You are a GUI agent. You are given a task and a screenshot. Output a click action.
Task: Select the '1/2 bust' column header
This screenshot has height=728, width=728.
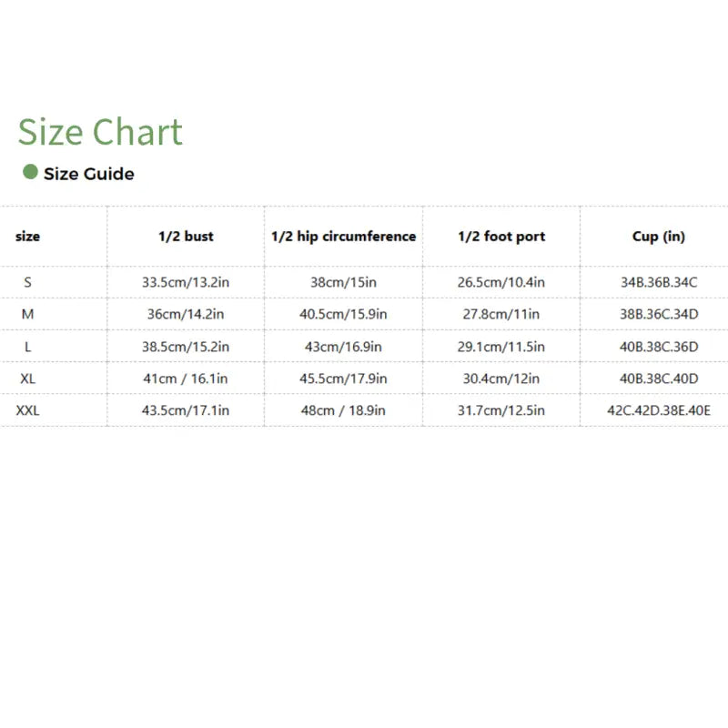click(x=186, y=237)
